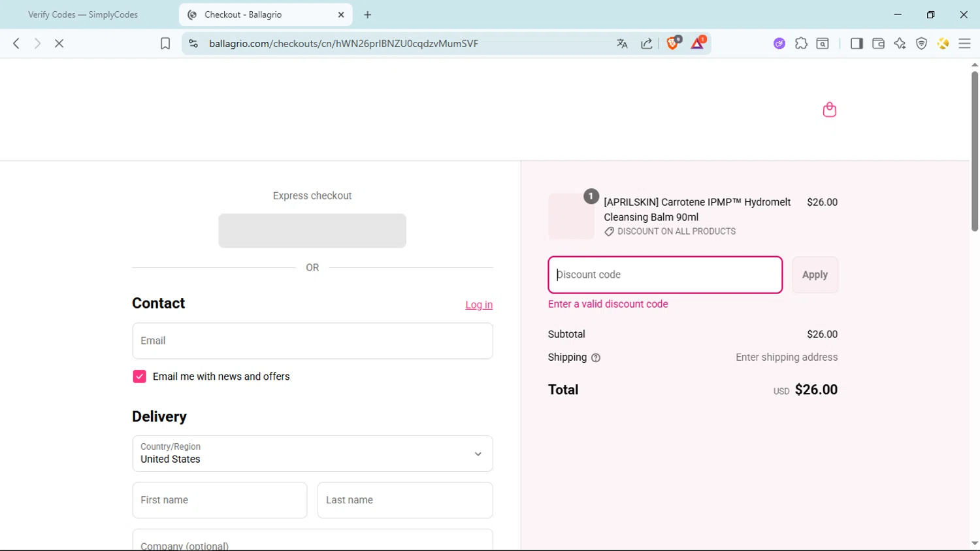This screenshot has width=980, height=551.
Task: Switch to Verify Codes — SimplyCodes tab
Action: tap(83, 14)
